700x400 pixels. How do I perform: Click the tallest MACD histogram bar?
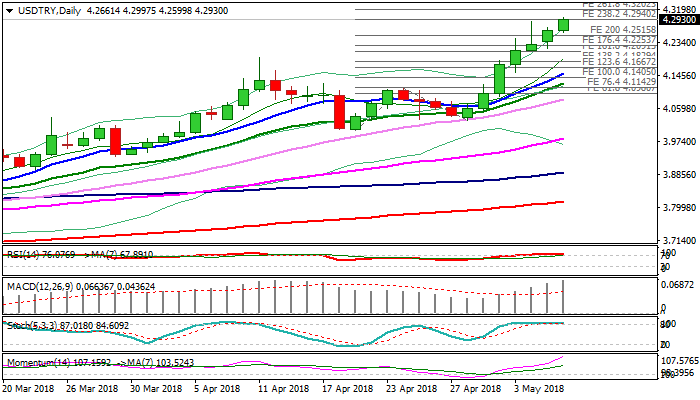coord(563,297)
